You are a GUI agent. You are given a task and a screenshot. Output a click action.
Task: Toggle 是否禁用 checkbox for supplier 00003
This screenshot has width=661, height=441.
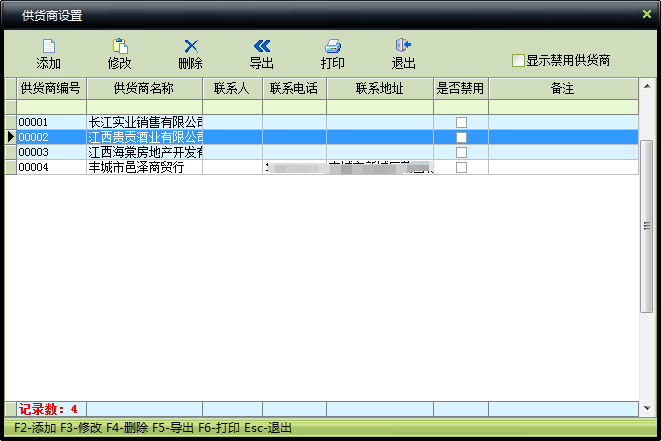pos(461,153)
